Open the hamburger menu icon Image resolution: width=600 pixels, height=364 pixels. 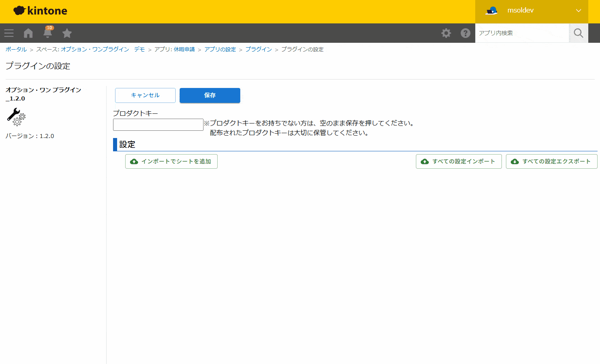9,33
